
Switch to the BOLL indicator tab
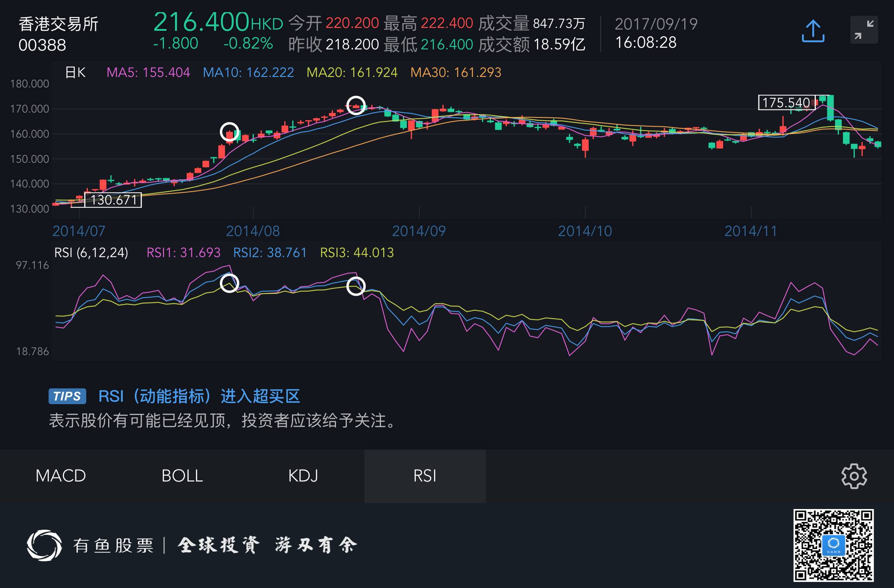click(x=182, y=476)
